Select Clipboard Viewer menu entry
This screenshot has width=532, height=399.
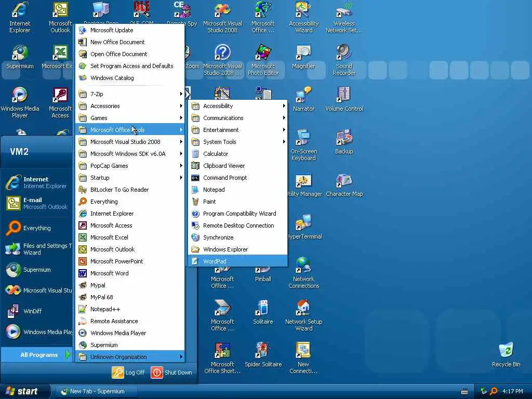pyautogui.click(x=237, y=166)
